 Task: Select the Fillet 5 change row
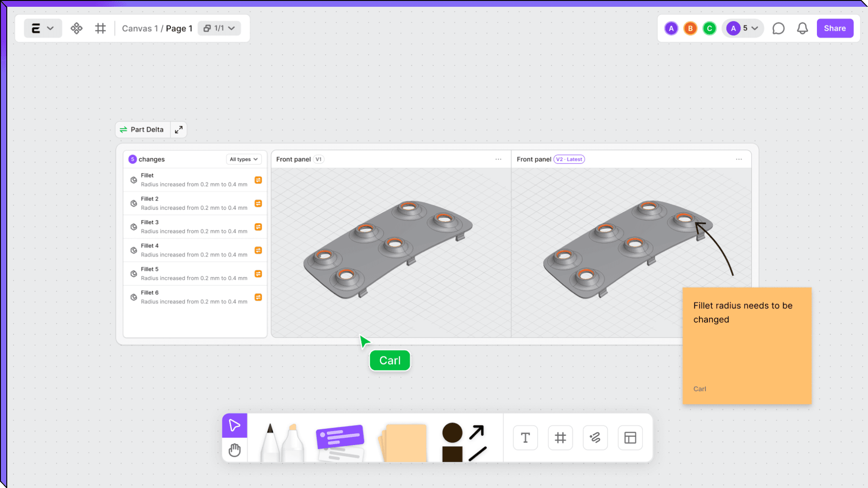[x=195, y=274]
